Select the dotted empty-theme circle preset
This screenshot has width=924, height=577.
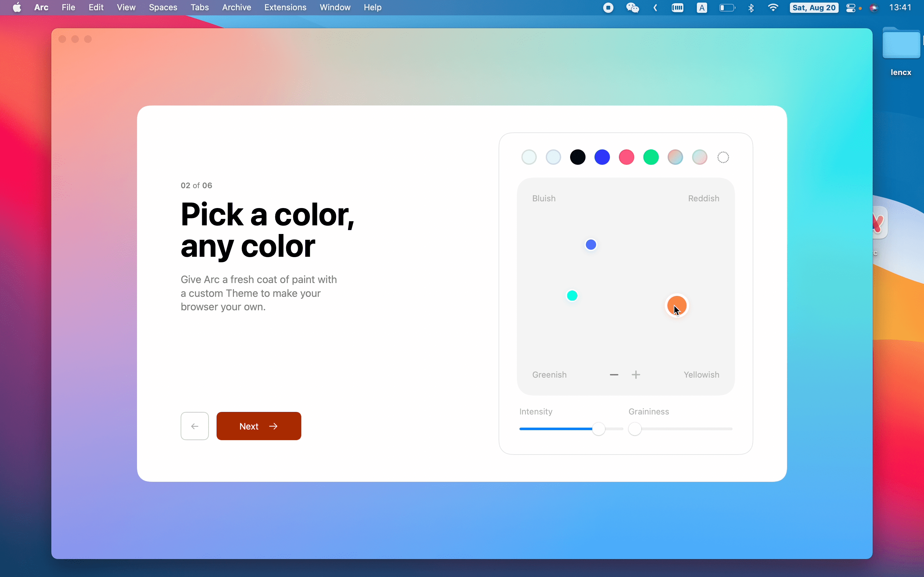(723, 157)
